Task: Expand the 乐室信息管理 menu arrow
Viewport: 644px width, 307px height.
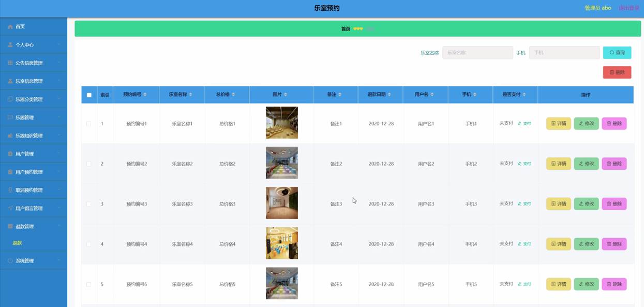Action: click(x=59, y=81)
